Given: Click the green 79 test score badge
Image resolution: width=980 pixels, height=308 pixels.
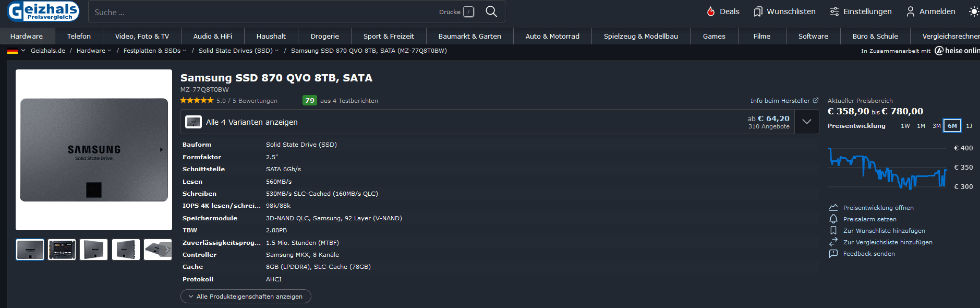Looking at the screenshot, I should [x=310, y=100].
